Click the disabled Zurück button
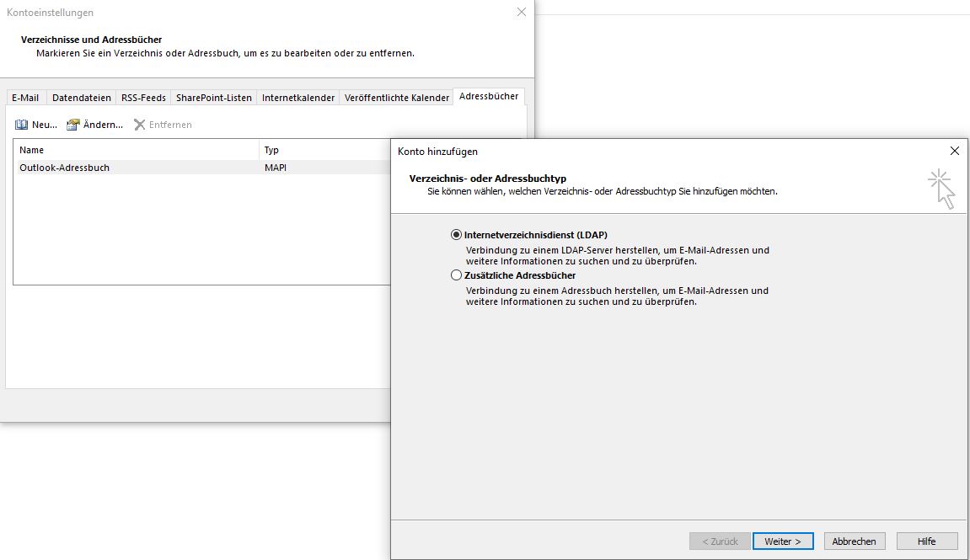This screenshot has width=970, height=560. pos(719,541)
